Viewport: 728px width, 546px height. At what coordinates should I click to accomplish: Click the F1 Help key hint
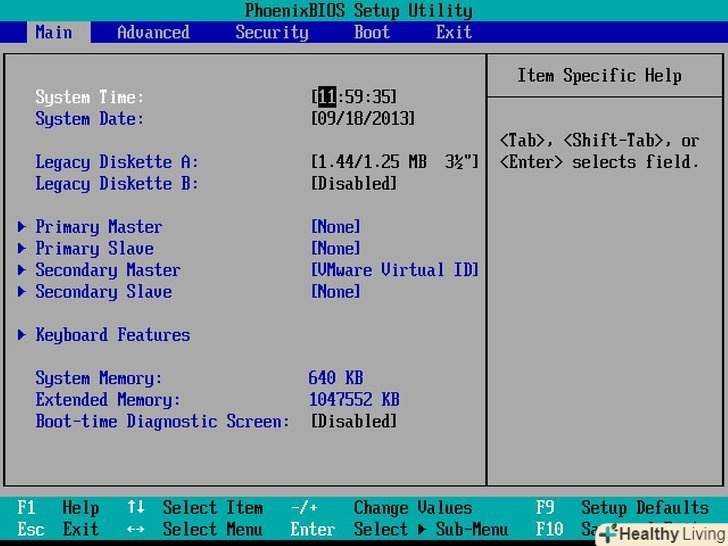tap(58, 507)
